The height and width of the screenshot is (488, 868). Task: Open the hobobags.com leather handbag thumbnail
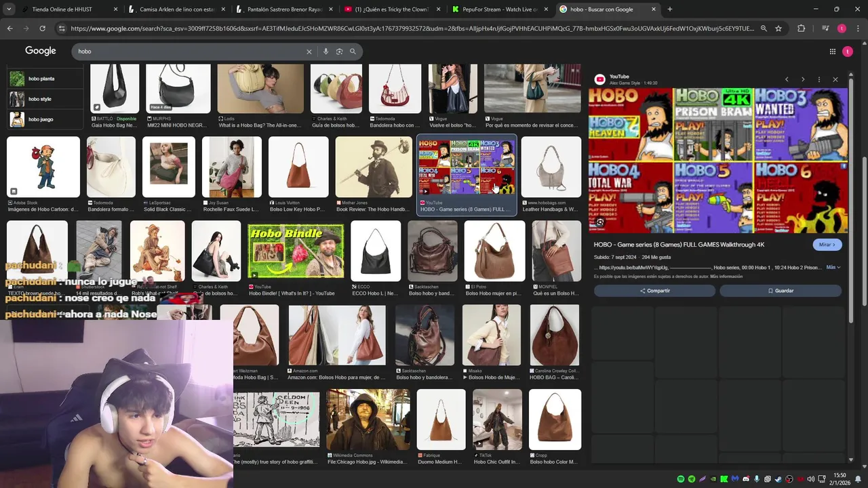(x=551, y=167)
